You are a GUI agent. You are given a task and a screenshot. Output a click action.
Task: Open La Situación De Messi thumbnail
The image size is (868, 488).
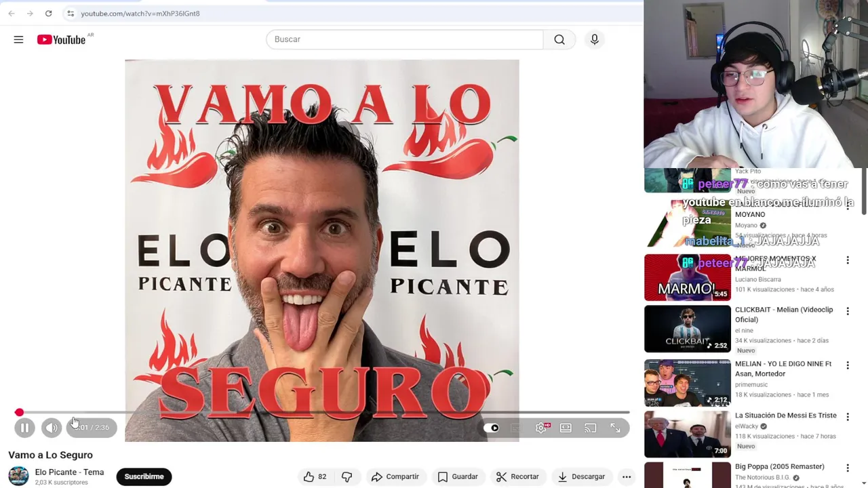click(688, 434)
